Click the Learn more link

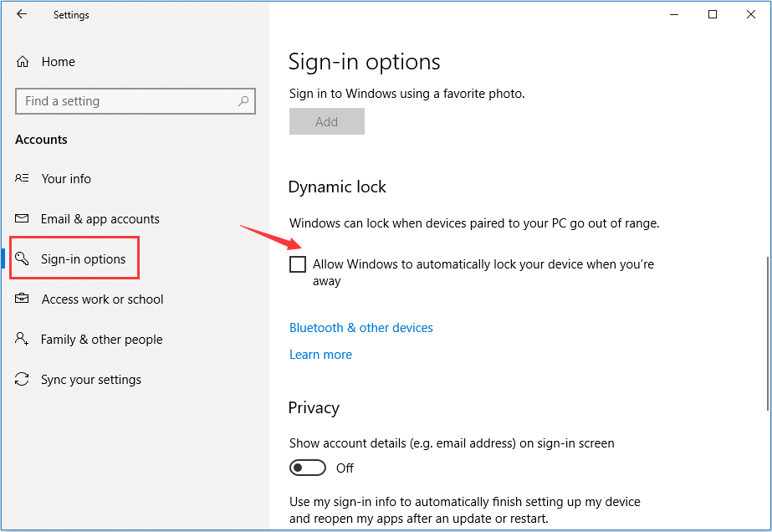coord(320,354)
